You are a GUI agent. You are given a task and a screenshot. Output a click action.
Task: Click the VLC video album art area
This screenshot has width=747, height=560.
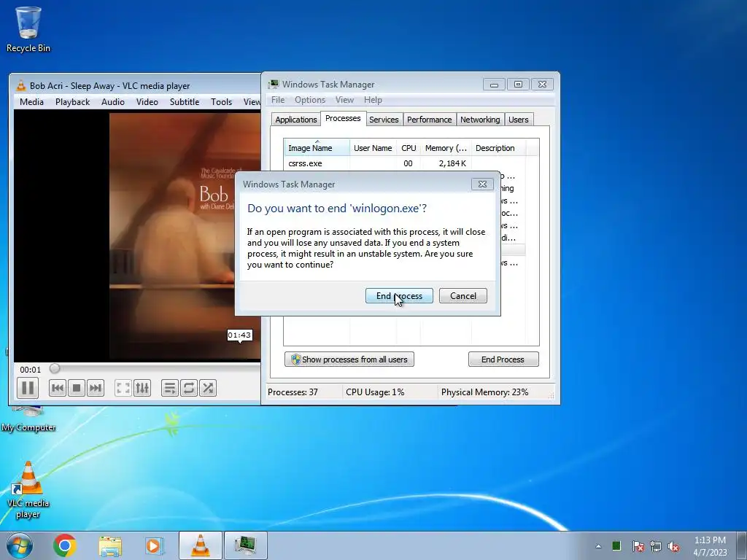(x=185, y=236)
